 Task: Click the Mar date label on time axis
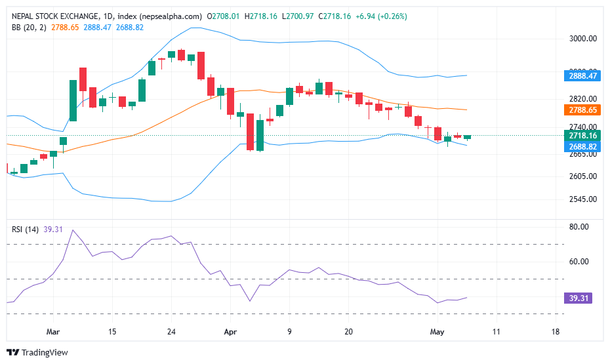pyautogui.click(x=53, y=332)
